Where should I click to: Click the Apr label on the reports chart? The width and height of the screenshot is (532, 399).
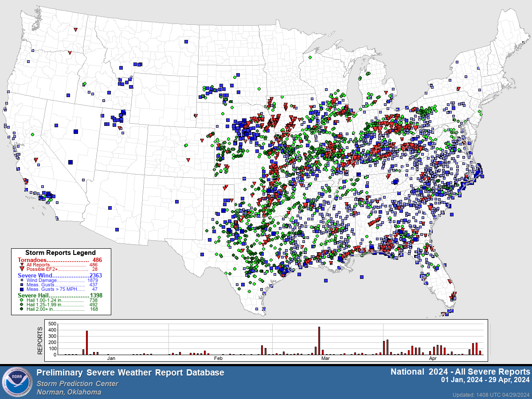(433, 358)
